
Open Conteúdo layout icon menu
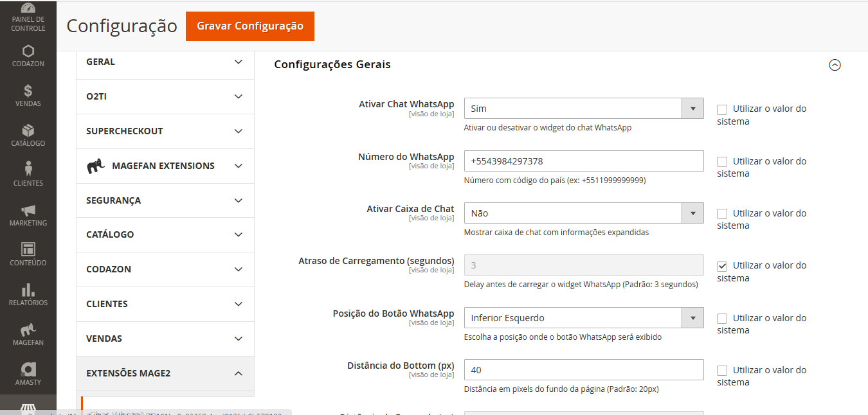pyautogui.click(x=28, y=255)
